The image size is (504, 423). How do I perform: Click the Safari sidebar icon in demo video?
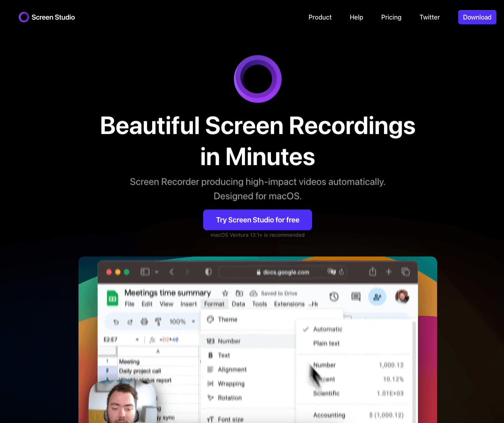145,272
